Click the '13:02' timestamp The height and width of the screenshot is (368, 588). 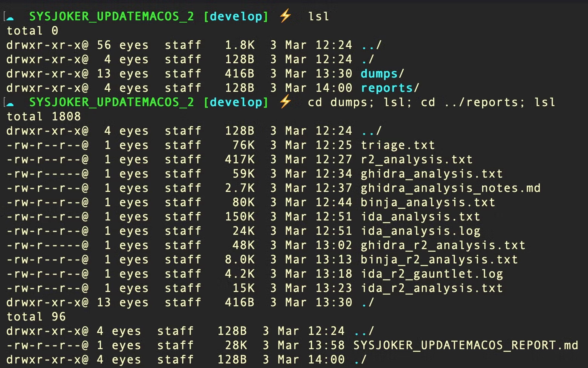tap(334, 245)
